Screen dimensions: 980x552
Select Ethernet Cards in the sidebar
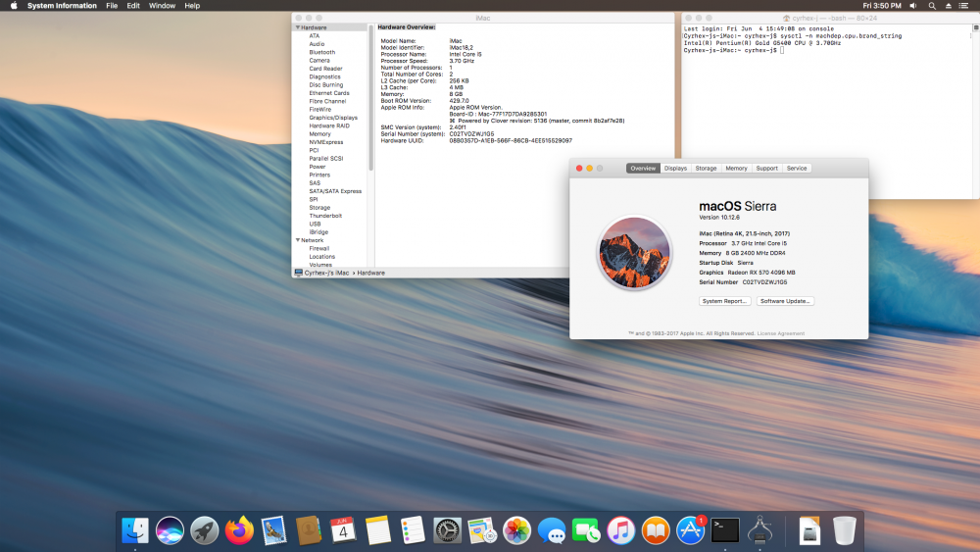pyautogui.click(x=328, y=93)
